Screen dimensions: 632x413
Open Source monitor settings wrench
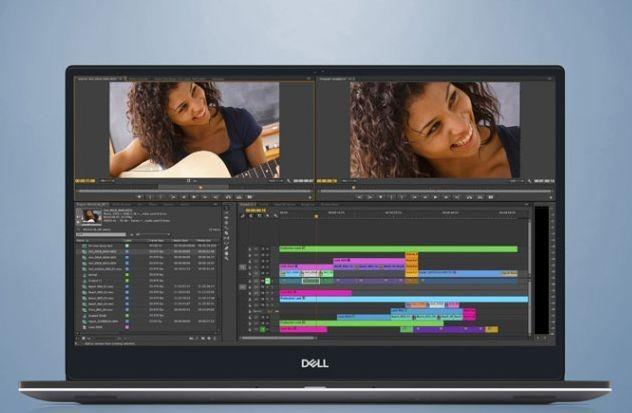[x=289, y=181]
